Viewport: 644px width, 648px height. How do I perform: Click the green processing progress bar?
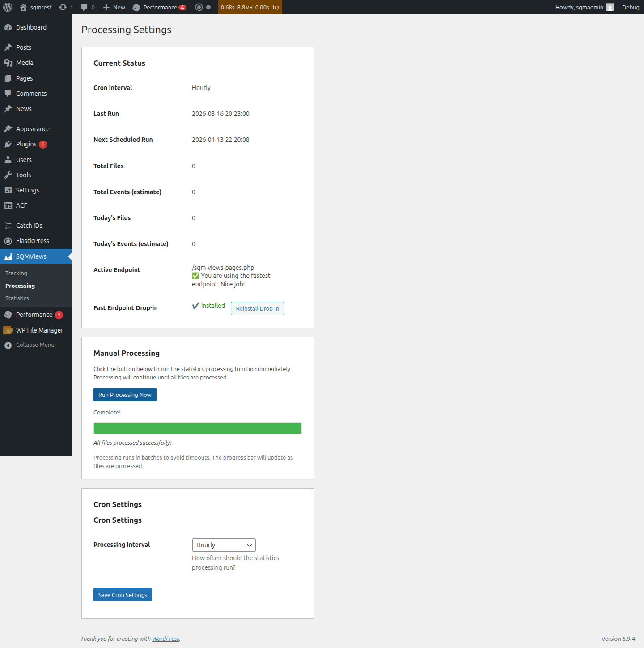pos(197,428)
